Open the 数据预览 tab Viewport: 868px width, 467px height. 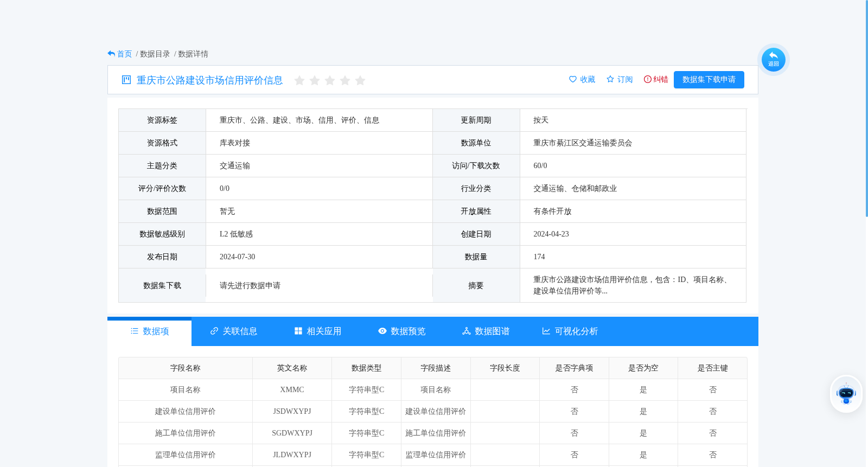point(402,331)
